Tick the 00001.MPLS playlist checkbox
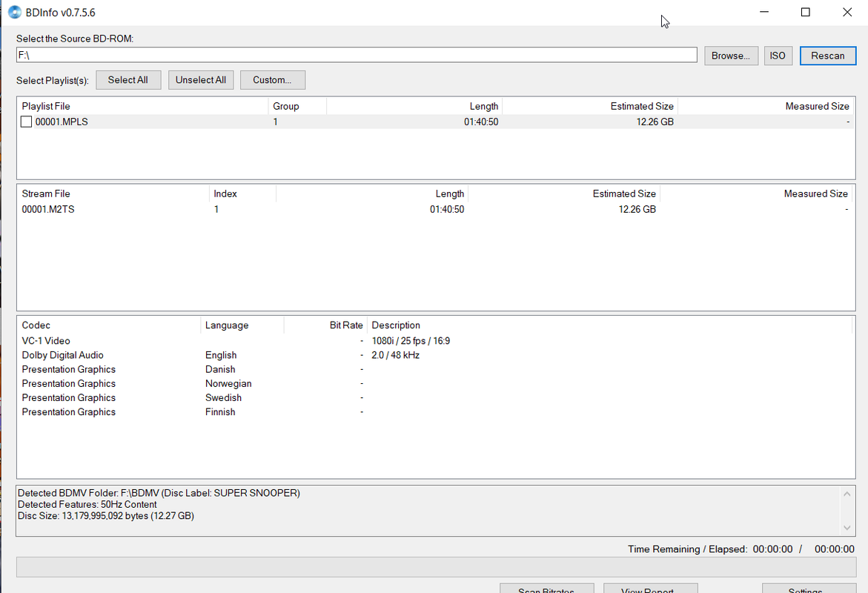The height and width of the screenshot is (593, 868). tap(26, 122)
